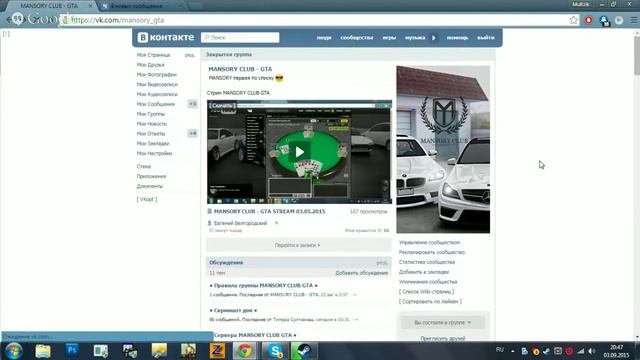
Task: Open Skype from the taskbar
Action: 275,351
